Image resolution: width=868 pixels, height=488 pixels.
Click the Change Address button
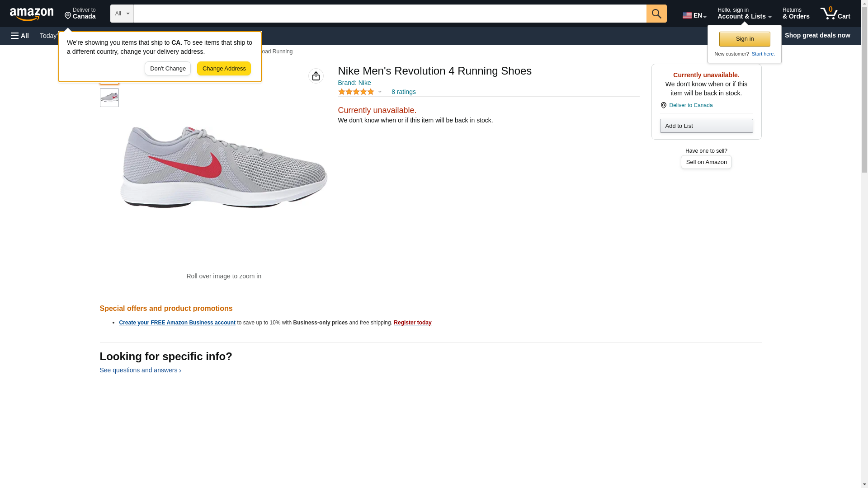[224, 69]
